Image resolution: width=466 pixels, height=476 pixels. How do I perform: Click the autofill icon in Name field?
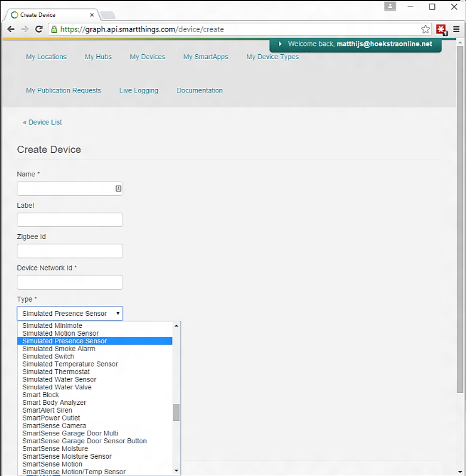(x=118, y=189)
